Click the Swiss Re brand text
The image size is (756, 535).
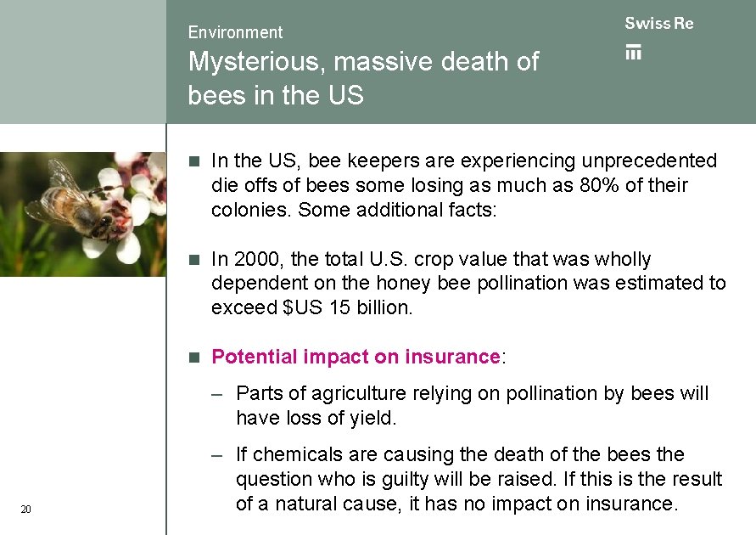[658, 24]
